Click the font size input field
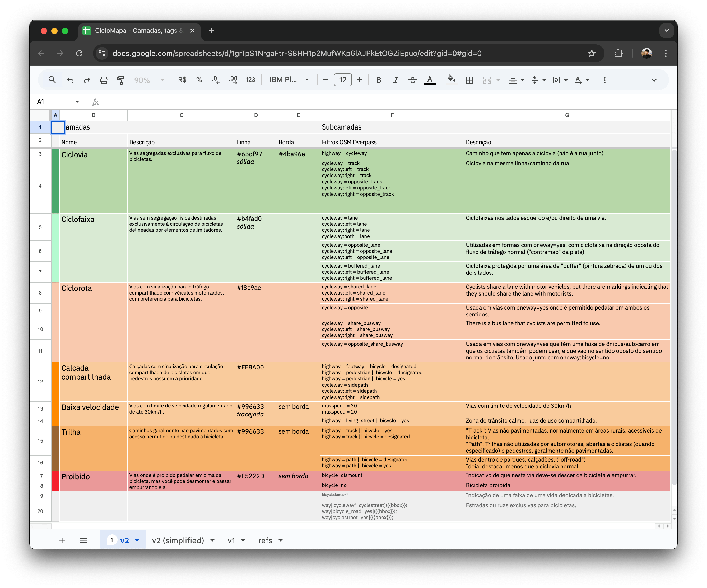This screenshot has height=588, width=707. point(342,80)
